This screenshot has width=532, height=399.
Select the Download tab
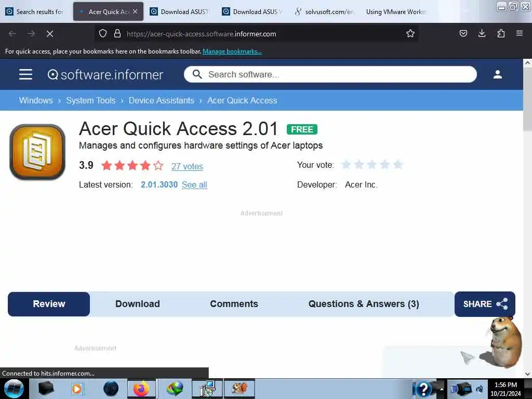[x=137, y=304]
